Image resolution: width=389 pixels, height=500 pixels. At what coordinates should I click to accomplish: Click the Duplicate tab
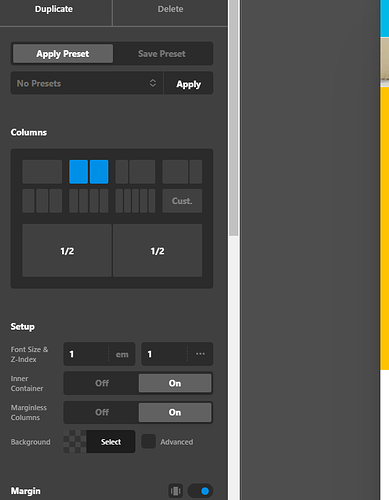click(x=54, y=9)
